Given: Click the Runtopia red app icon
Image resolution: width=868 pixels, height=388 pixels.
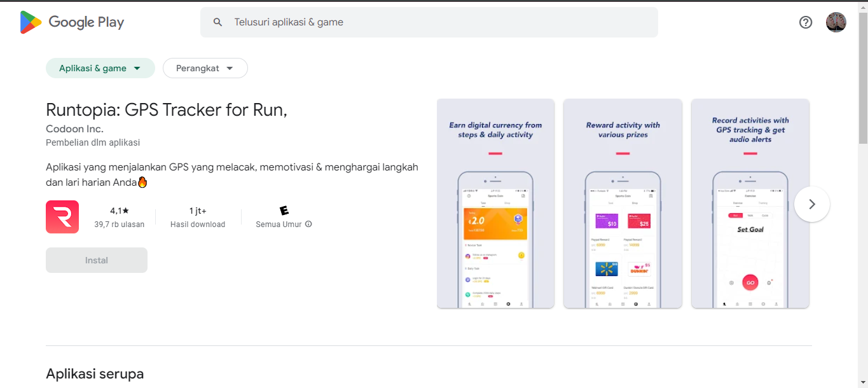Looking at the screenshot, I should (62, 217).
